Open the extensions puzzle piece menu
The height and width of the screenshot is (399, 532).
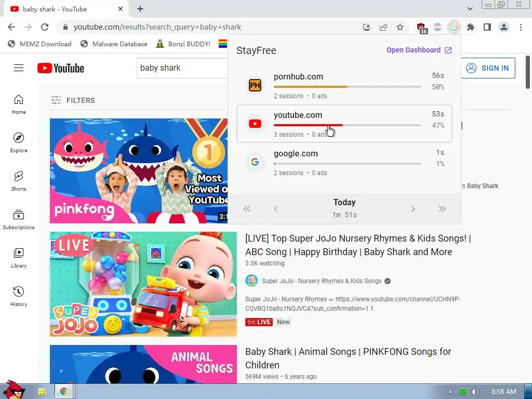coord(470,27)
